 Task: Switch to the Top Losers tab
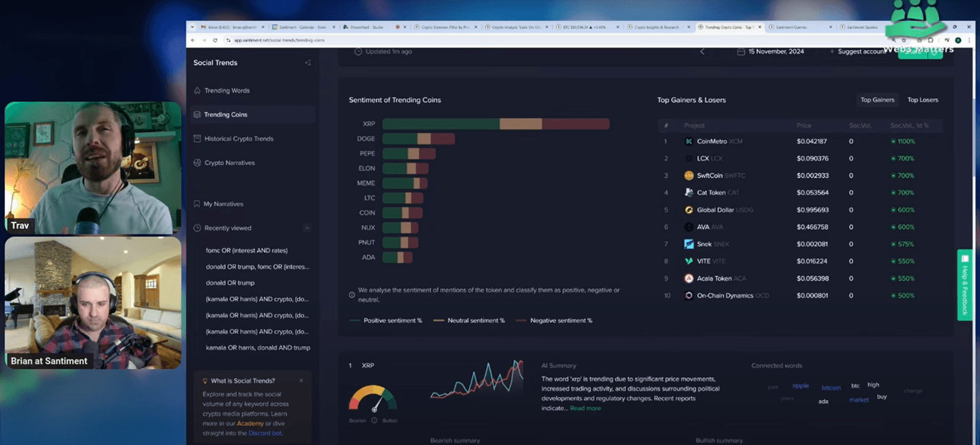point(923,100)
